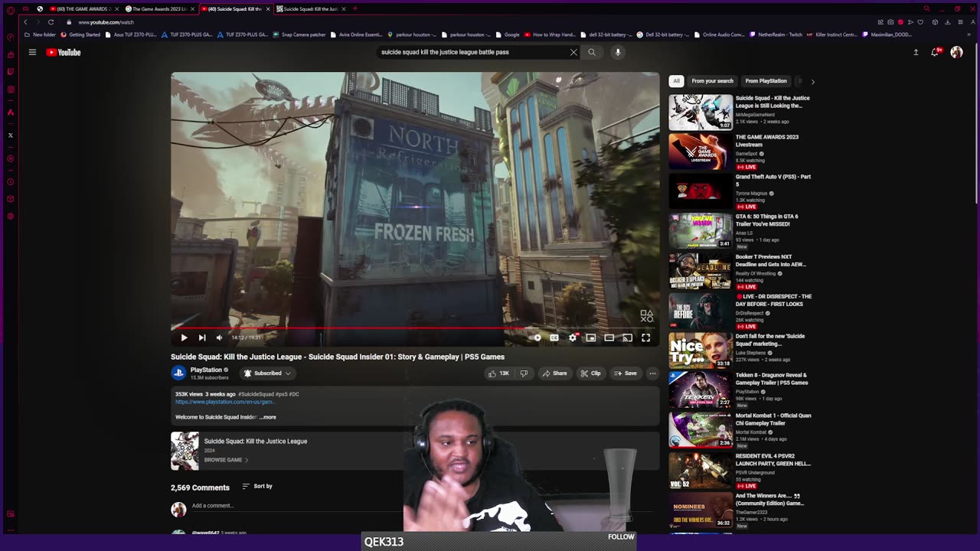
Task: Open THE GAME AWARDS 2023 Livestream thumbnail
Action: click(x=701, y=152)
